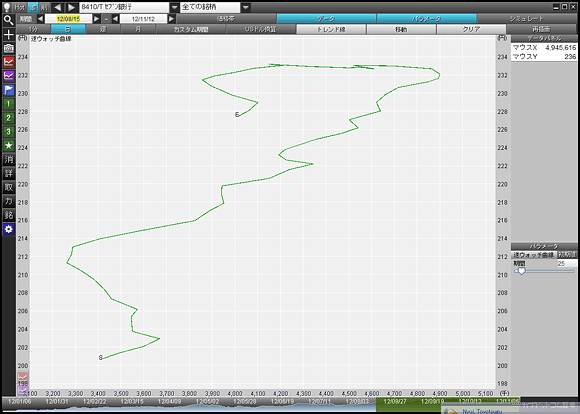Click the E end marker on the curve
Screen dimensions: 580x414
237,115
